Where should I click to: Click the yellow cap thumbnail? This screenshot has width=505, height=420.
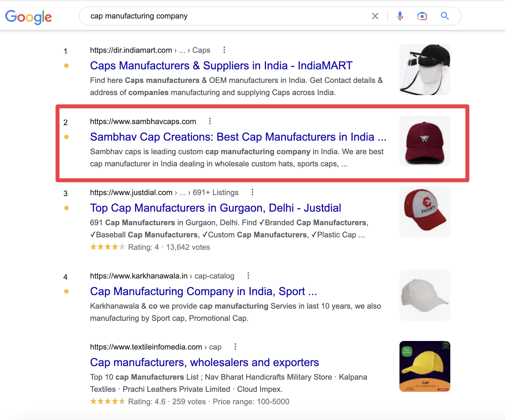(425, 366)
